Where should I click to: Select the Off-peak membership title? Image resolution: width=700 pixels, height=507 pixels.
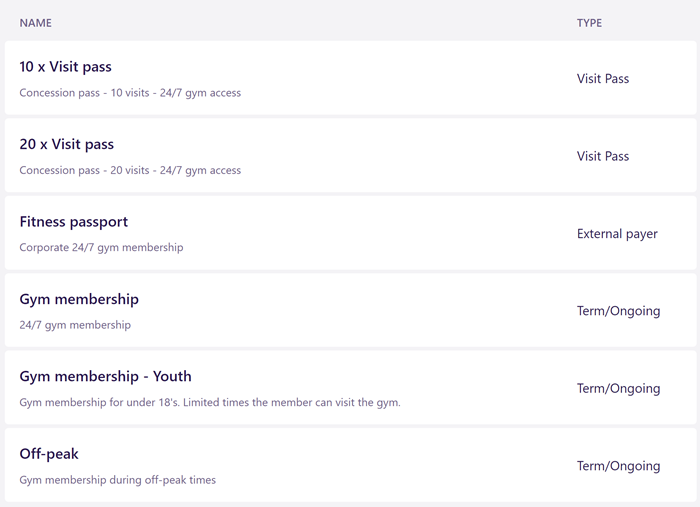click(x=49, y=454)
